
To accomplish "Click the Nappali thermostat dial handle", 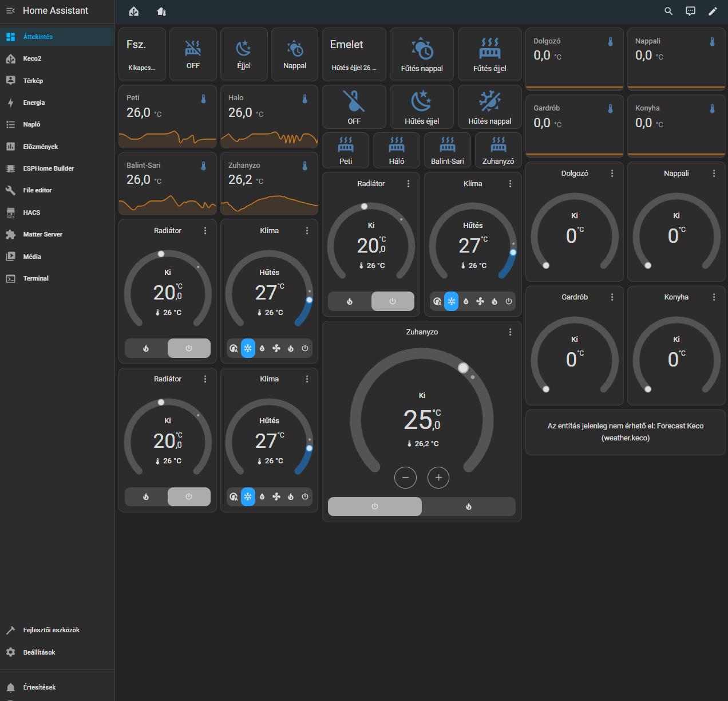I will [648, 265].
